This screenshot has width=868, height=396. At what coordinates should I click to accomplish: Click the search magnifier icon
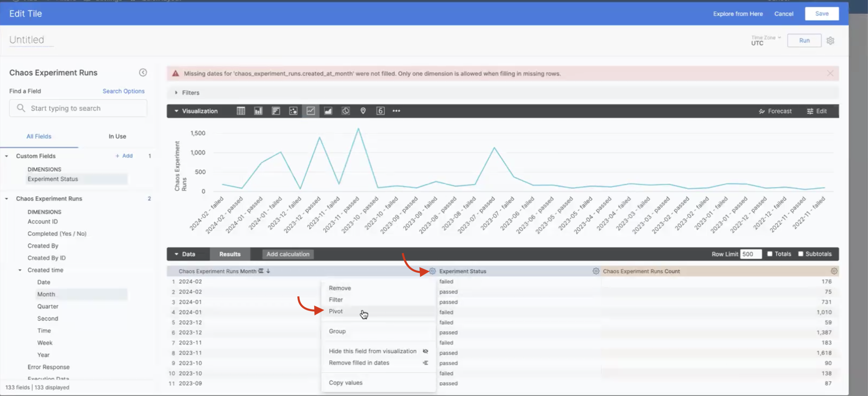click(x=21, y=108)
